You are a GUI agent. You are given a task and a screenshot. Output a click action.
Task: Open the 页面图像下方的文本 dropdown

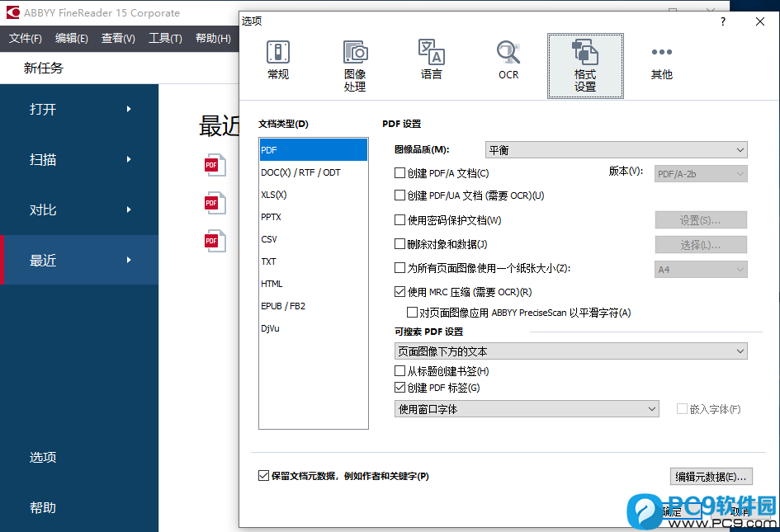[570, 351]
